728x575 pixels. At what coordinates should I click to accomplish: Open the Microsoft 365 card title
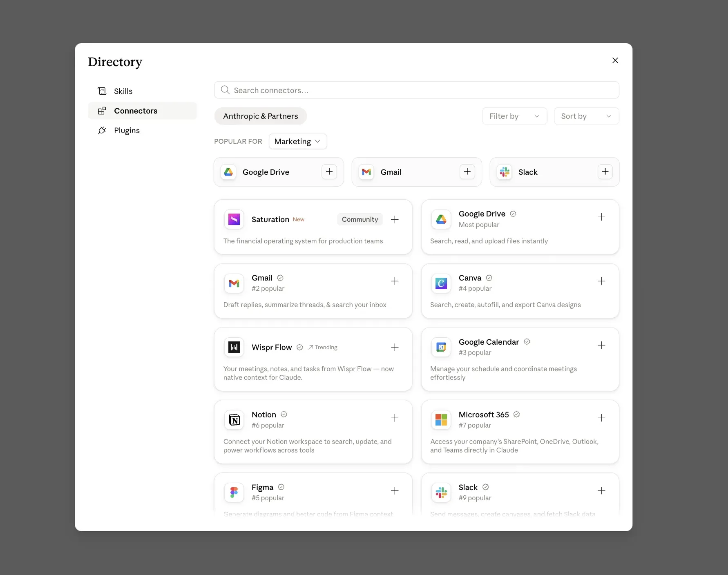pos(484,415)
